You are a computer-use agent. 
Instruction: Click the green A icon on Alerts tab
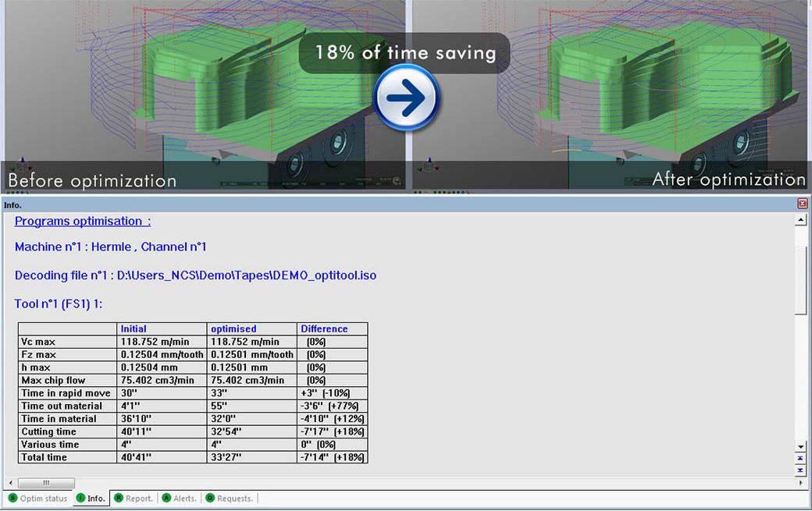(166, 498)
